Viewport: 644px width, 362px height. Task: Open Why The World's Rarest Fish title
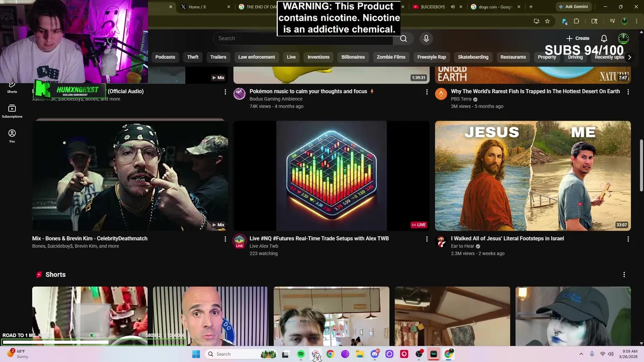(x=535, y=92)
